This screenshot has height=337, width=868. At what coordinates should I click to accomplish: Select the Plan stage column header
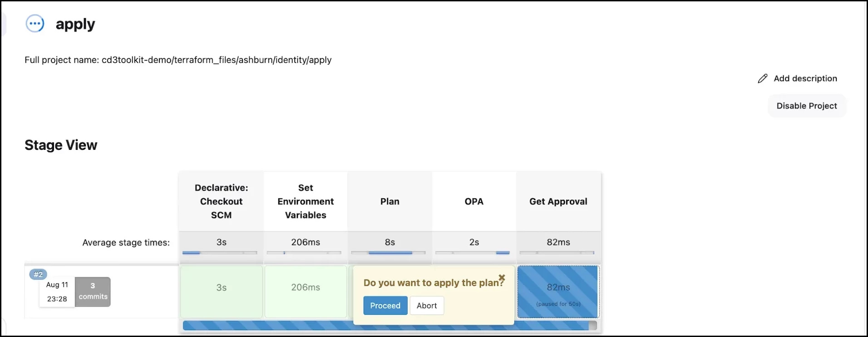tap(390, 201)
